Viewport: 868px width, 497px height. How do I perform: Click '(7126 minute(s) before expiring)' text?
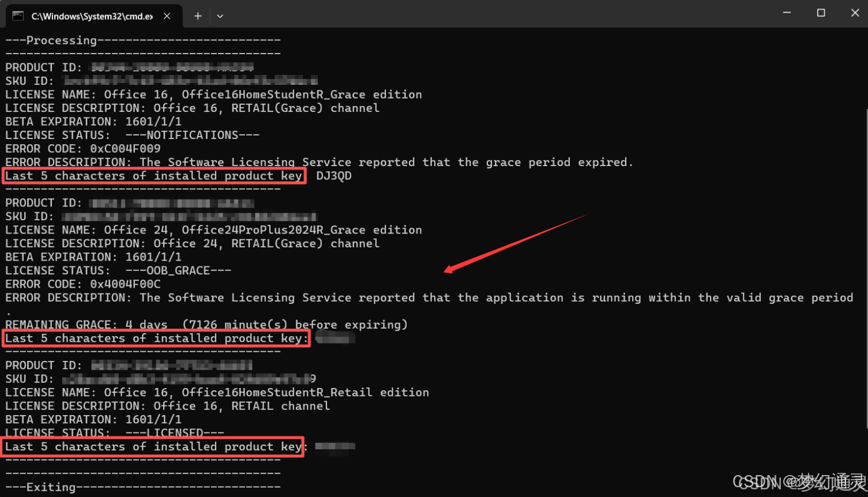[x=295, y=325]
